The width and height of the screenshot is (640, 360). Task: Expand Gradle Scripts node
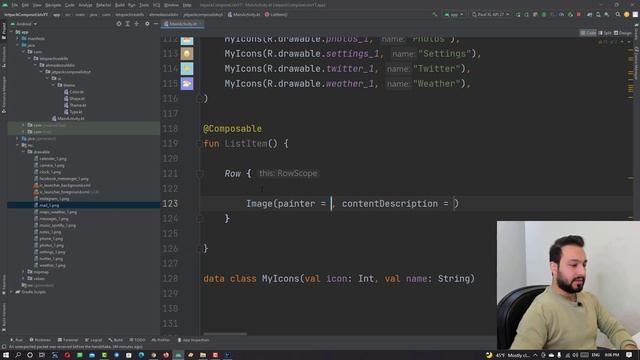click(12, 292)
